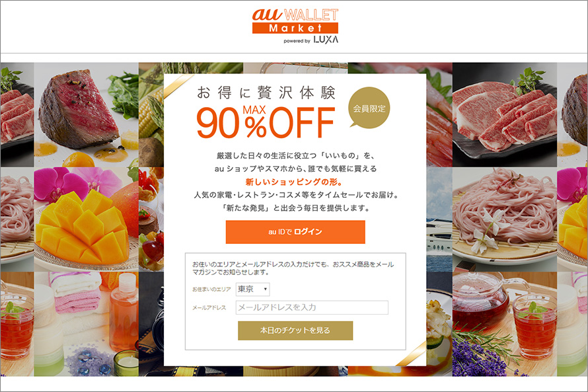Click the au IDでログイン orange button
Image resolution: width=588 pixels, height=392 pixels.
tap(295, 232)
